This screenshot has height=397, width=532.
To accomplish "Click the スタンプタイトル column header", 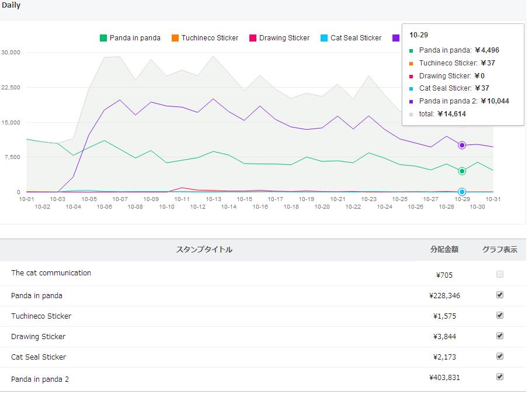I will [x=204, y=250].
